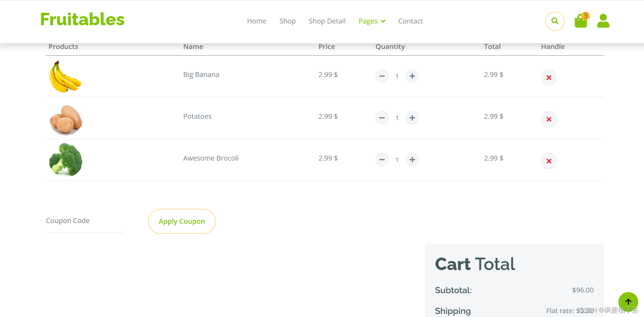Image resolution: width=644 pixels, height=317 pixels.
Task: Decrease Awesome Brocoli quantity
Action: click(382, 160)
